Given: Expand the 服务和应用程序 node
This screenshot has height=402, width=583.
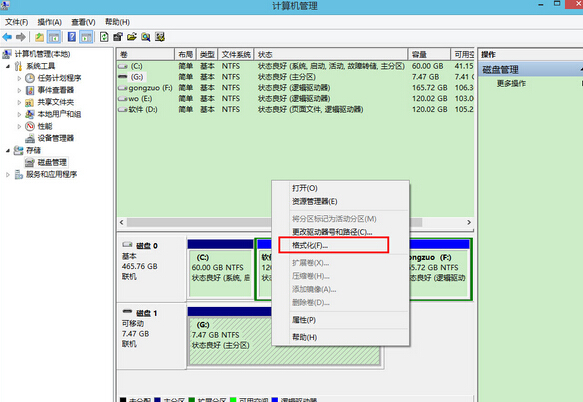Looking at the screenshot, I should 8,174.
